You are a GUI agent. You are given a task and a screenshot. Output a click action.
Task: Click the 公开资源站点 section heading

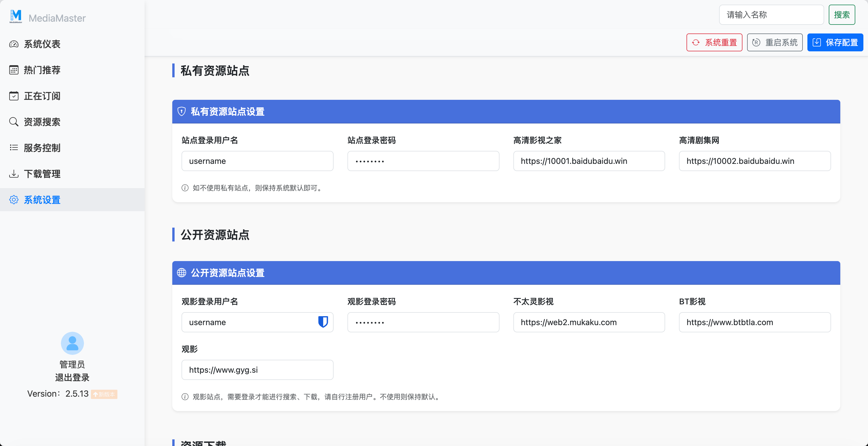click(215, 235)
